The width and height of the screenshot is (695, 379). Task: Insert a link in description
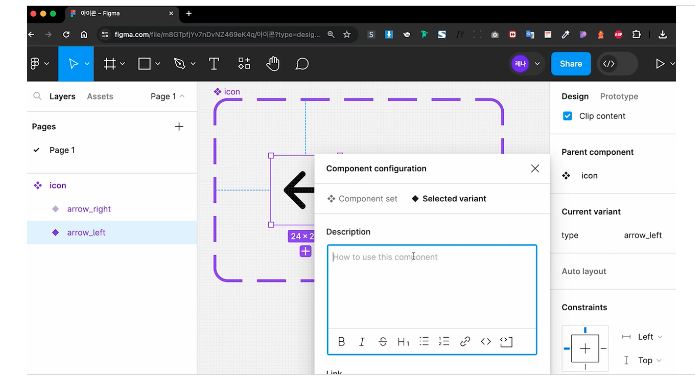pyautogui.click(x=465, y=341)
